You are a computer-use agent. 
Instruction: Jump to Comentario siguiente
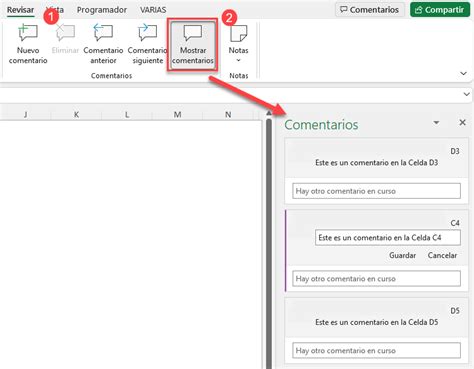coord(147,44)
